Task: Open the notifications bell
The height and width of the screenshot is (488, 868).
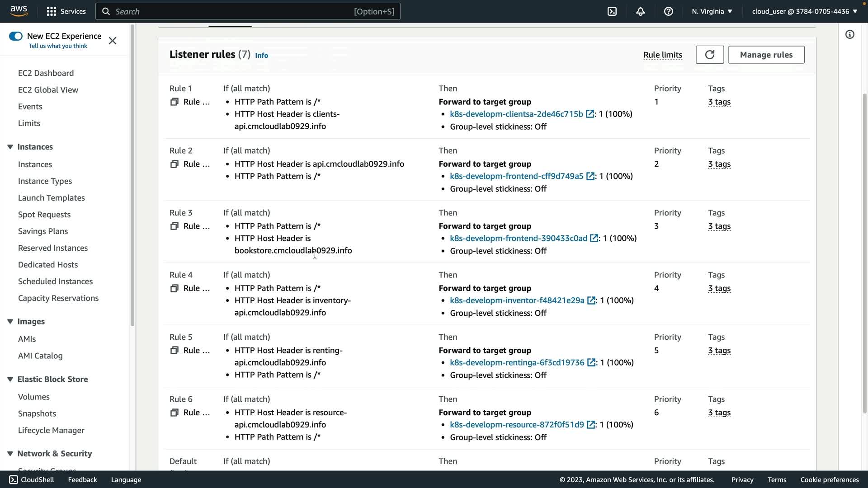Action: pos(640,11)
